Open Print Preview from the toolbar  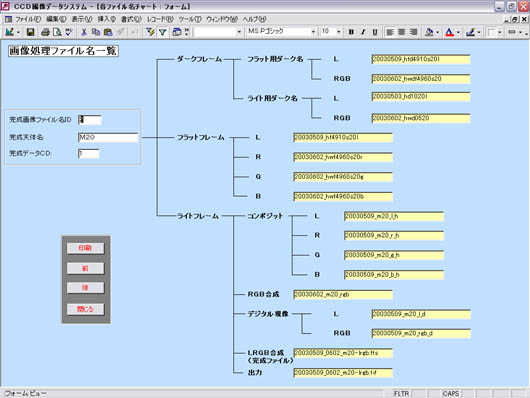pos(57,32)
